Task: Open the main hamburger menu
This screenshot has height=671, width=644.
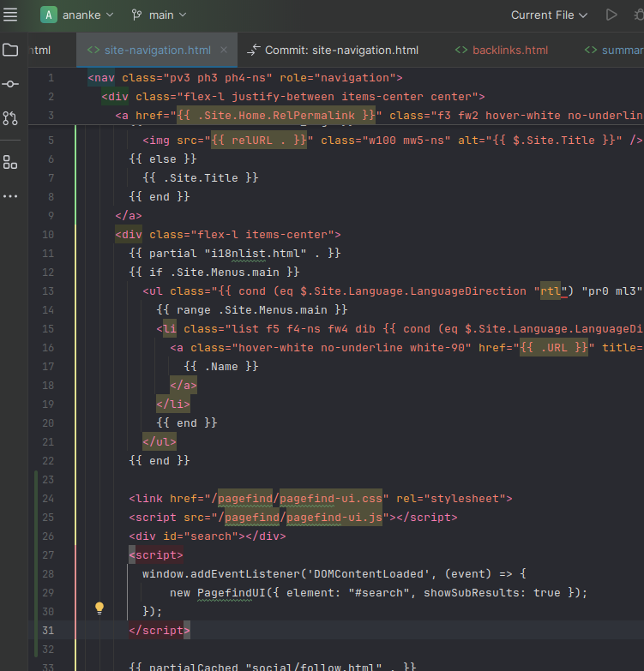Action: 10,15
